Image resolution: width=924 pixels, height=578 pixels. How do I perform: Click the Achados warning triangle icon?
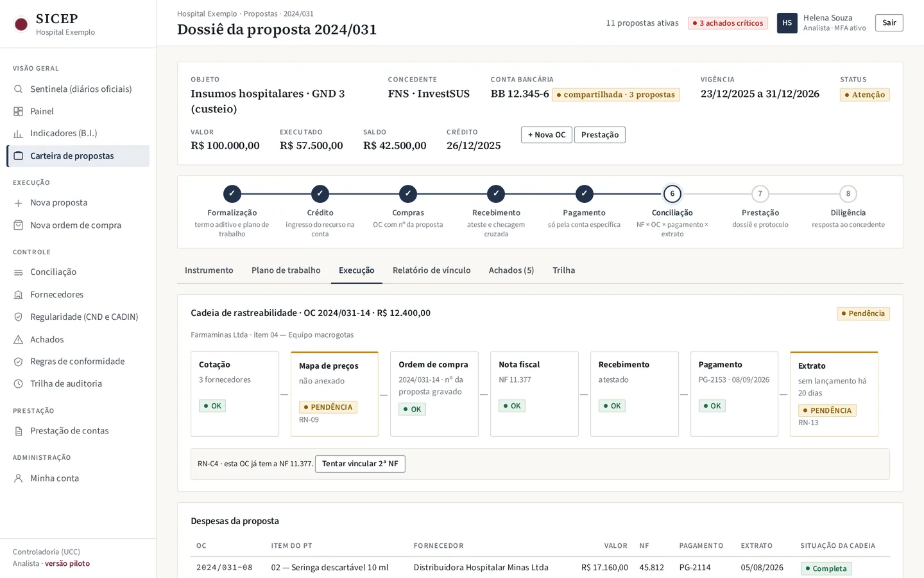[19, 339]
